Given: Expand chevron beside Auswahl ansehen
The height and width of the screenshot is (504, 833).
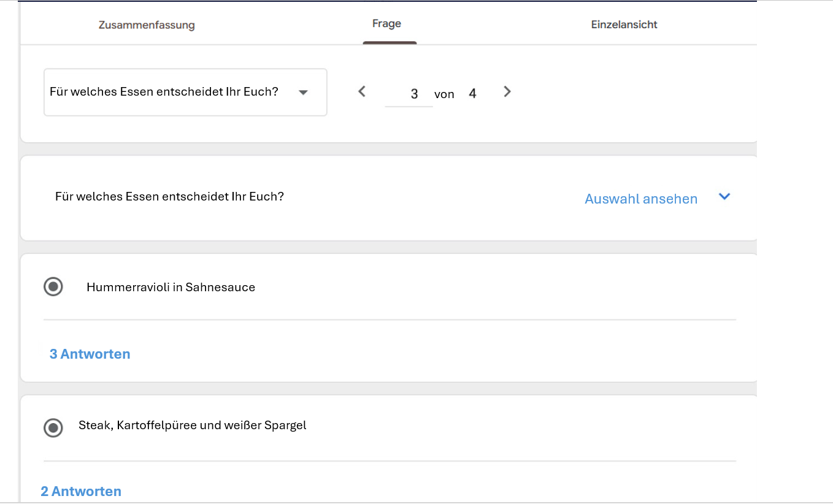Looking at the screenshot, I should (x=724, y=197).
